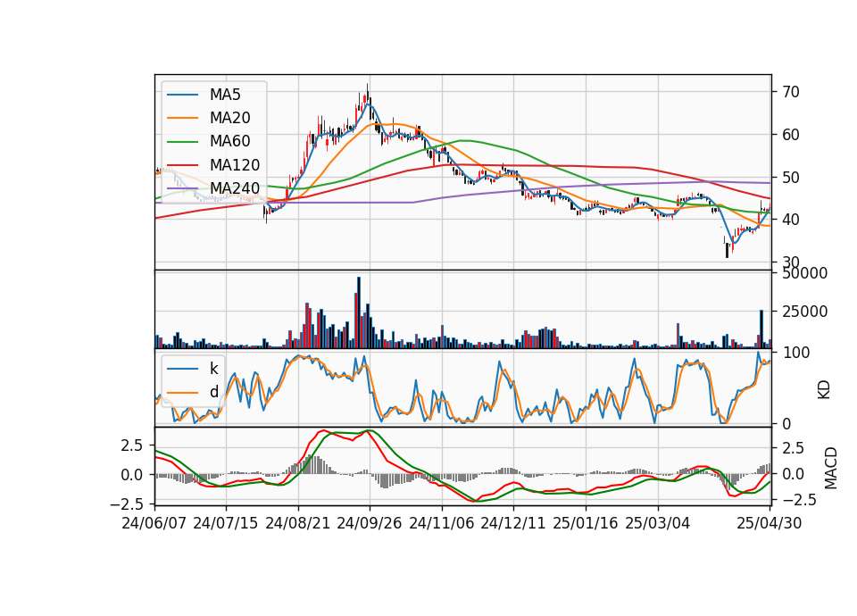This screenshot has height=616, width=857.
Task: Select the MA20 legend label
Action: tap(229, 118)
